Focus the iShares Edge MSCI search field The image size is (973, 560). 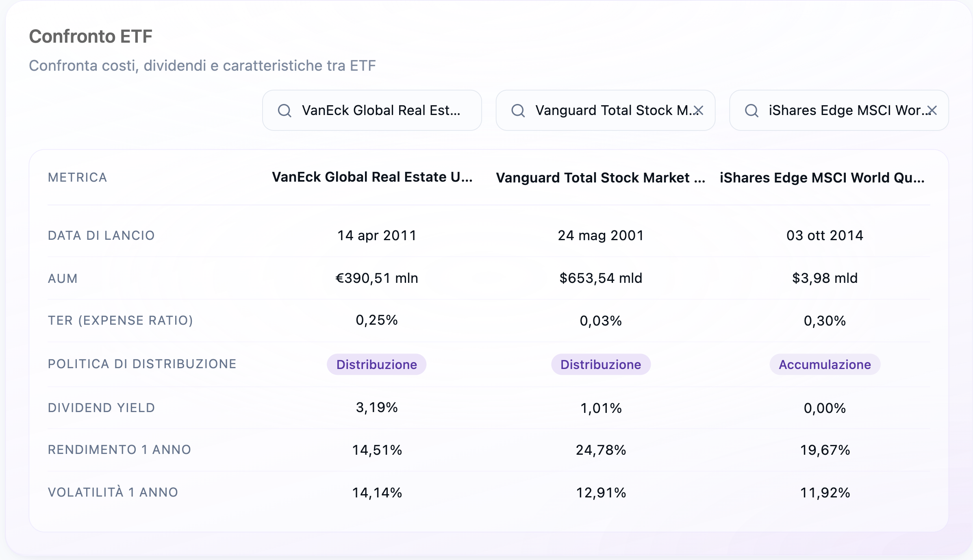(x=839, y=110)
